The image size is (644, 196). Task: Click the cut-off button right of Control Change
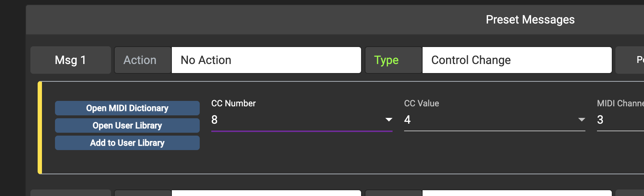630,60
